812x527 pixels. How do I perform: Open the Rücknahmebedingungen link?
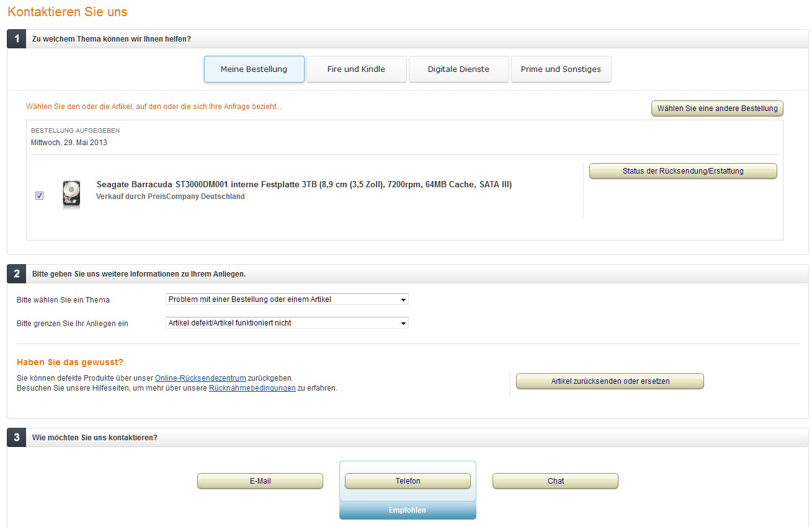[x=252, y=388]
